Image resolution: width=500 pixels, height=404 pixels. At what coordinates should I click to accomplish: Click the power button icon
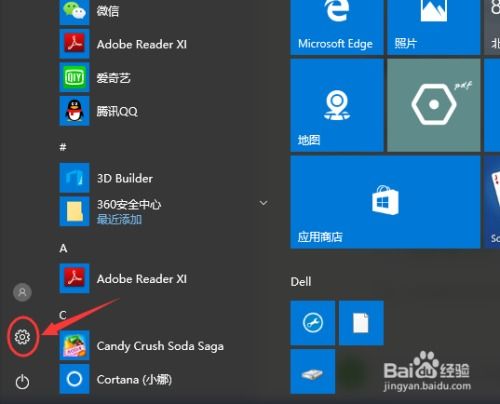click(22, 382)
